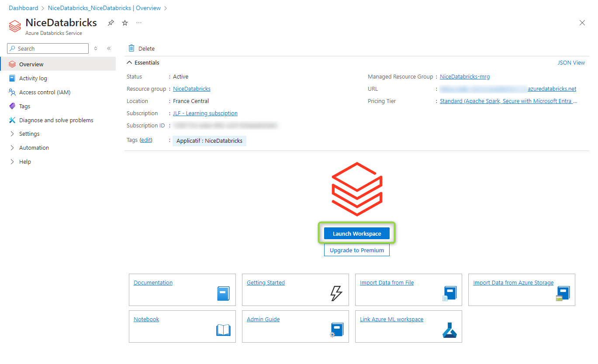
Task: Open the Notebook link
Action: (146, 319)
